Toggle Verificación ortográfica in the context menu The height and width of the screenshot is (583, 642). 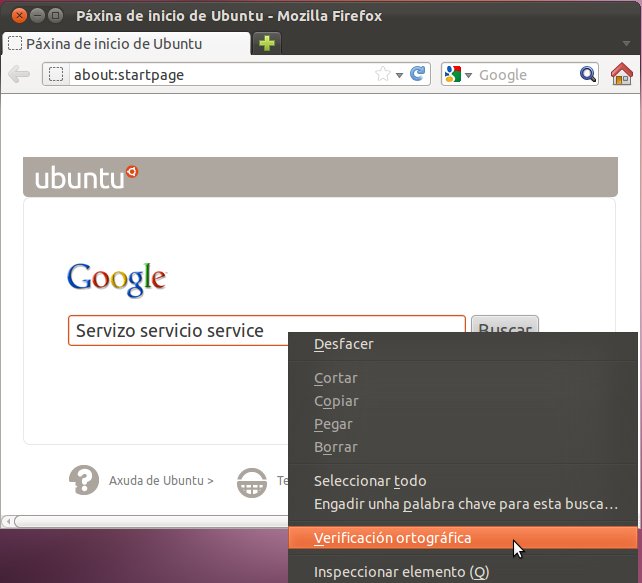(x=463, y=538)
